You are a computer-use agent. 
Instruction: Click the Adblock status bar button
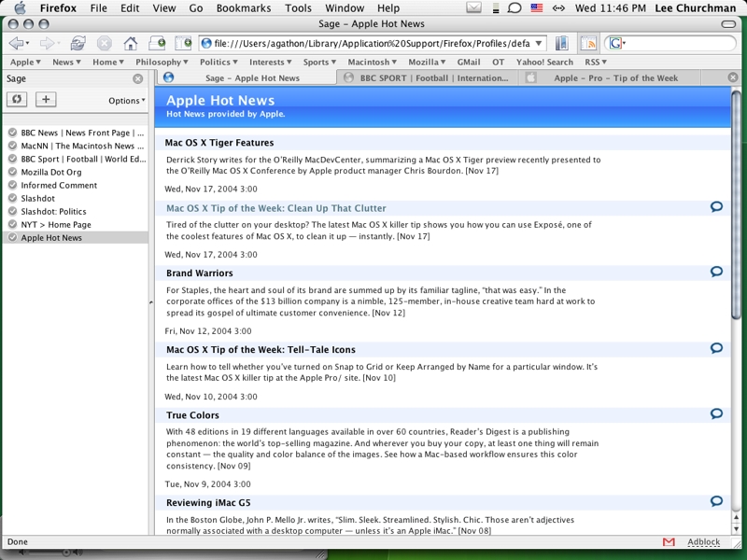click(703, 542)
